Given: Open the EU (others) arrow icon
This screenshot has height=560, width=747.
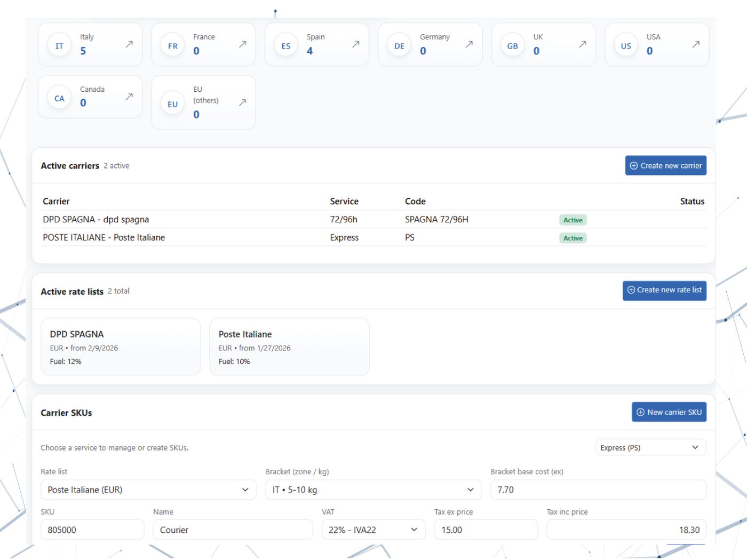Looking at the screenshot, I should (243, 102).
